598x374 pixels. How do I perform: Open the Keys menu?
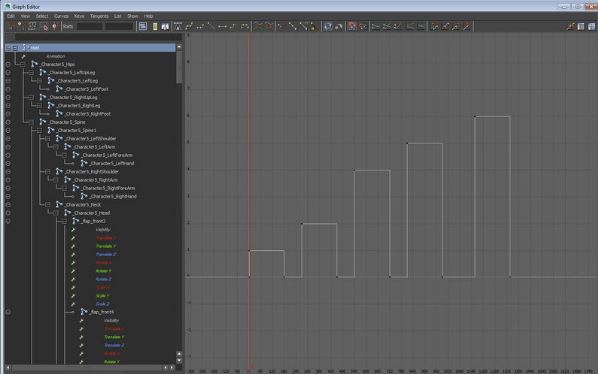tap(79, 16)
